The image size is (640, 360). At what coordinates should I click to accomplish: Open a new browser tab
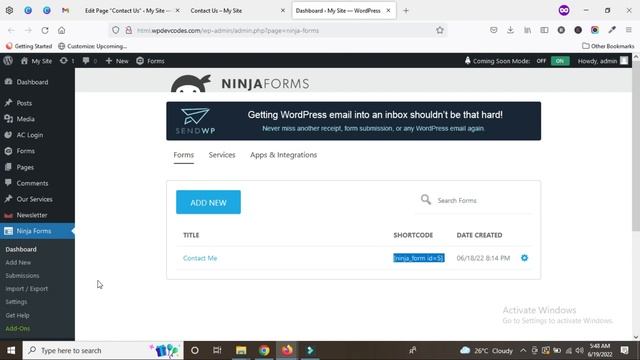[406, 11]
